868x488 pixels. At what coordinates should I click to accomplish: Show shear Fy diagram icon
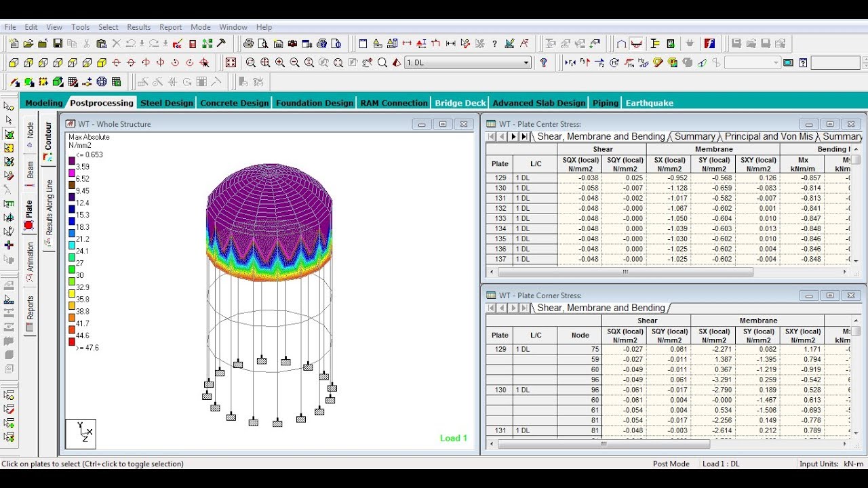[585, 62]
